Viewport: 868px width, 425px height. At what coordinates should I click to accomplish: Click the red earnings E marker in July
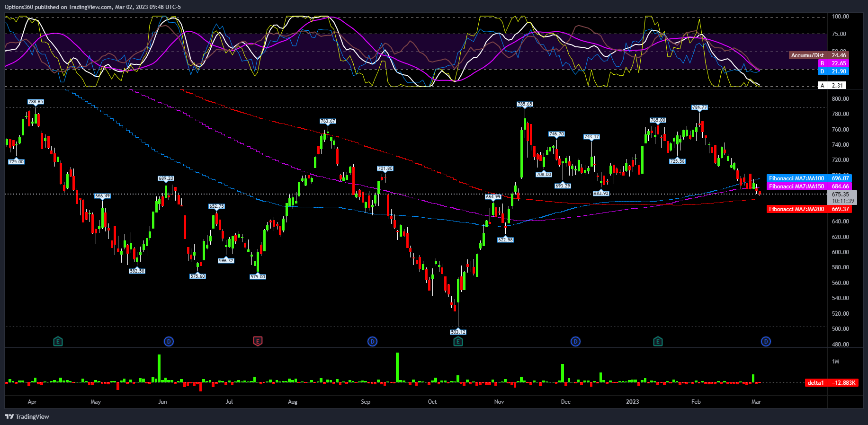tap(258, 341)
